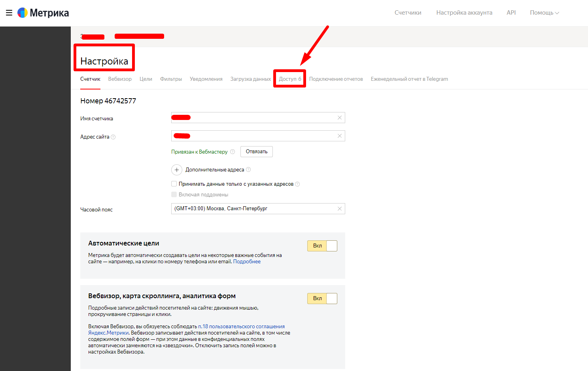The width and height of the screenshot is (588, 371).
Task: Clear the site address field
Action: 339,136
